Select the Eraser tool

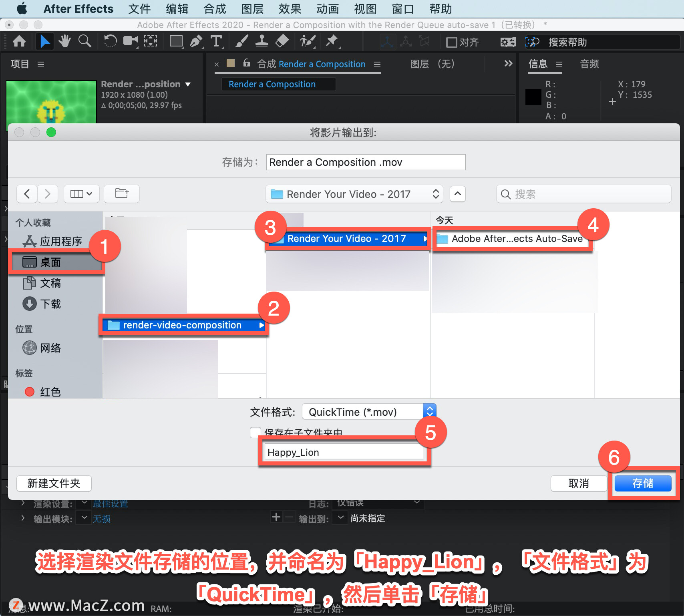pos(282,41)
